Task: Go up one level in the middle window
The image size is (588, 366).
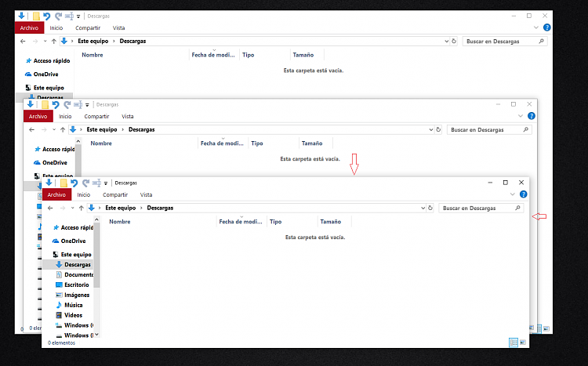Action: 63,130
